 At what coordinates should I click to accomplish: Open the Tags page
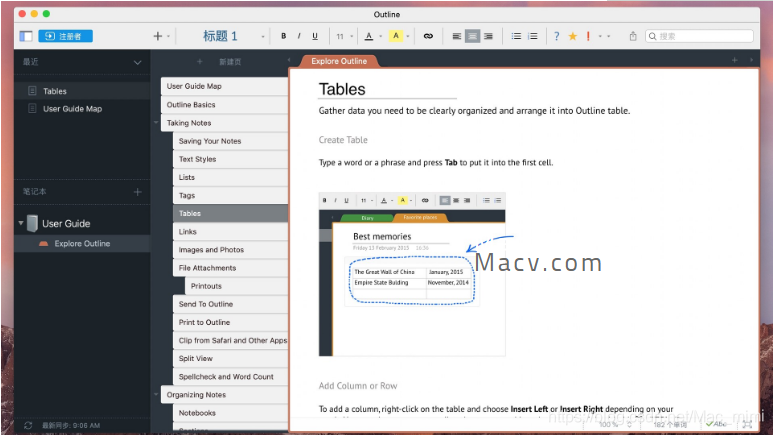(231, 196)
